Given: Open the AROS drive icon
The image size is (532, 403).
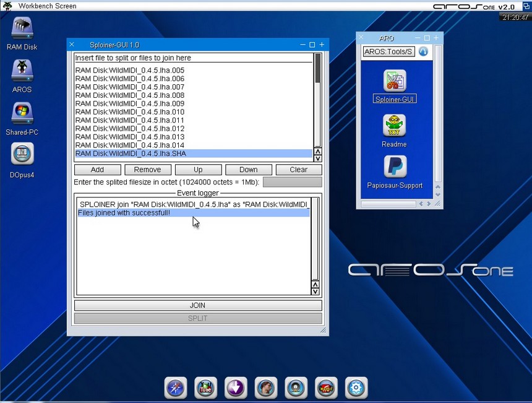Looking at the screenshot, I should pos(22,71).
